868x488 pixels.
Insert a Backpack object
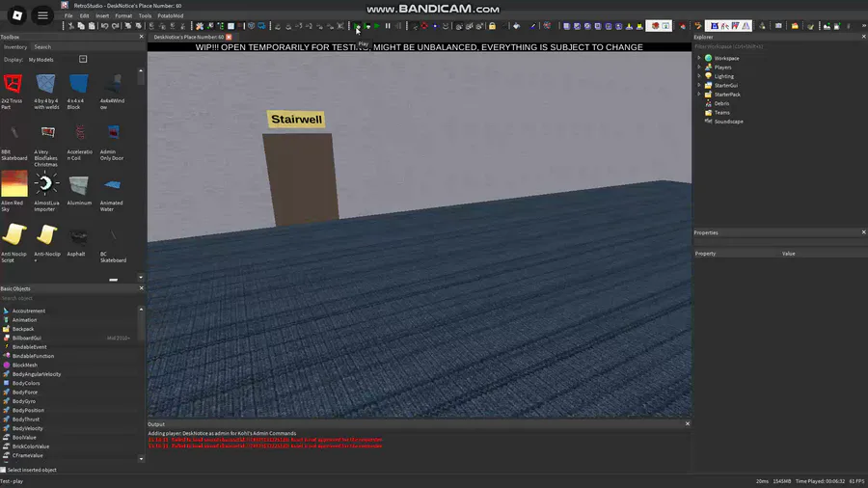coord(23,329)
